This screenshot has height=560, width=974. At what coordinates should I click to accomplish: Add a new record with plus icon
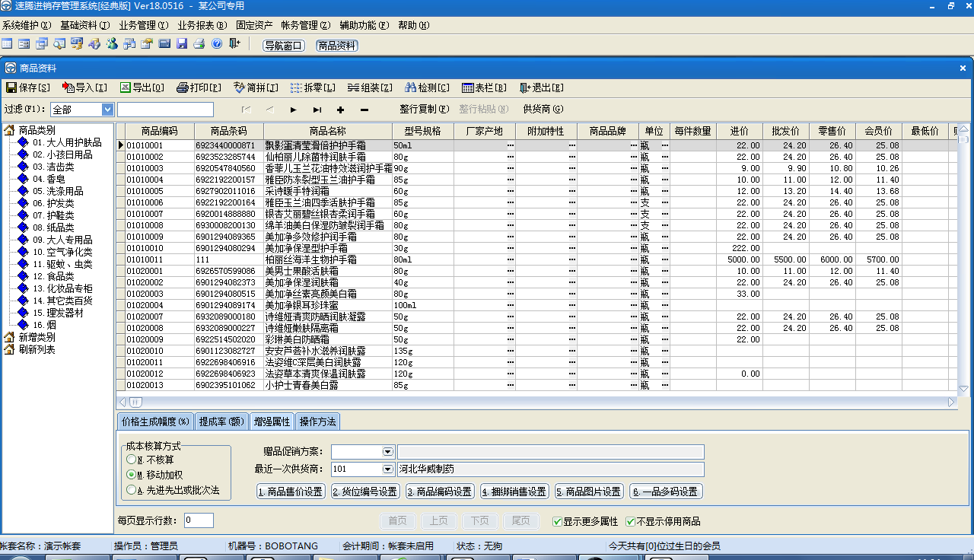(340, 110)
